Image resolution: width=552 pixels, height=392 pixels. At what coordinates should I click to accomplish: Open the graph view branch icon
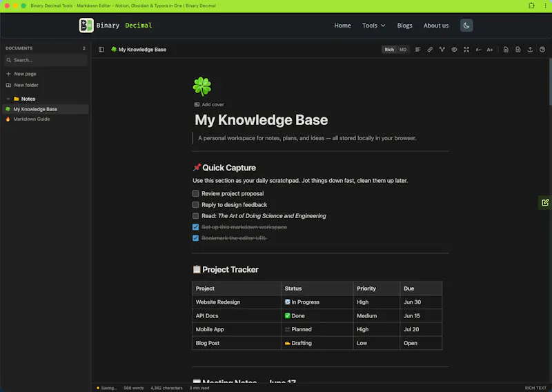[442, 50]
